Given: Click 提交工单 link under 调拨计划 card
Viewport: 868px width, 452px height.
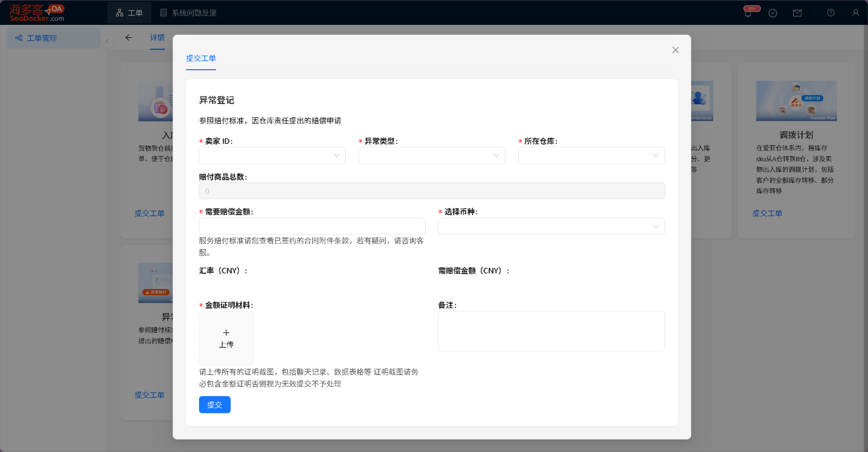Looking at the screenshot, I should (767, 213).
